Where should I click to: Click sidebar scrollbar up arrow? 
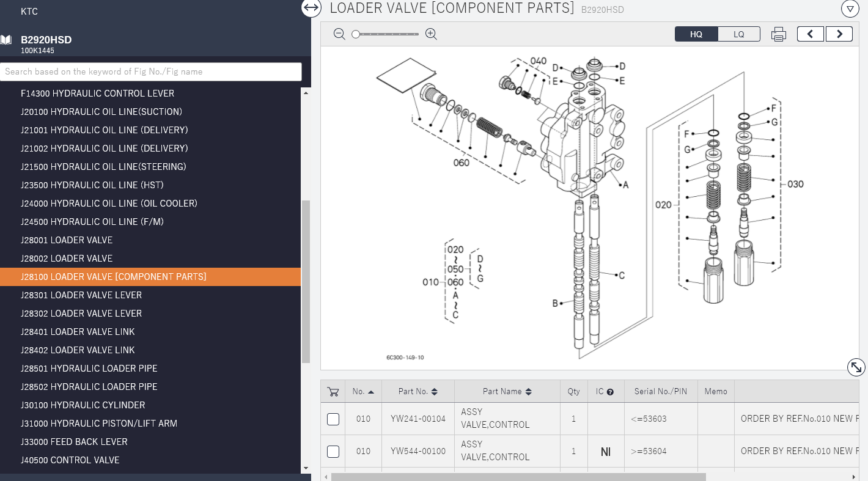coord(306,92)
